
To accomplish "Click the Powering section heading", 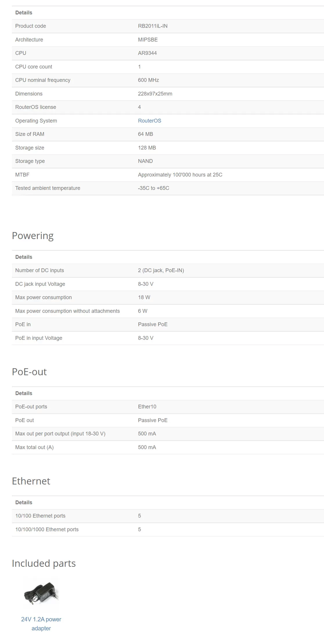I will [33, 236].
